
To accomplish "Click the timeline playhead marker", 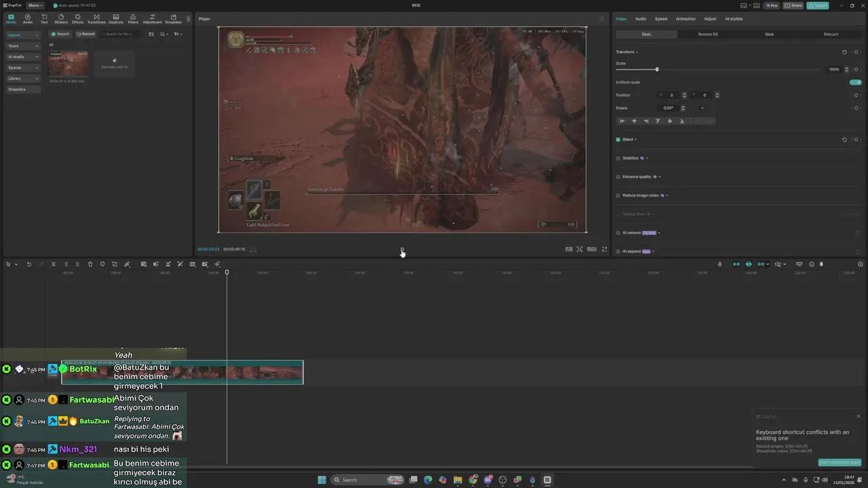I will click(x=227, y=272).
